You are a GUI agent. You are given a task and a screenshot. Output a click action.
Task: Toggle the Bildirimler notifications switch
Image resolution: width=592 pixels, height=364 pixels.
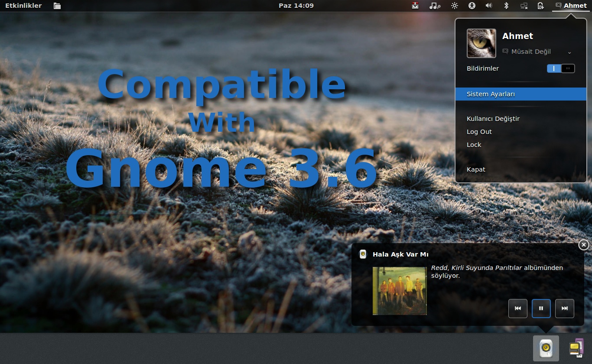(x=561, y=68)
